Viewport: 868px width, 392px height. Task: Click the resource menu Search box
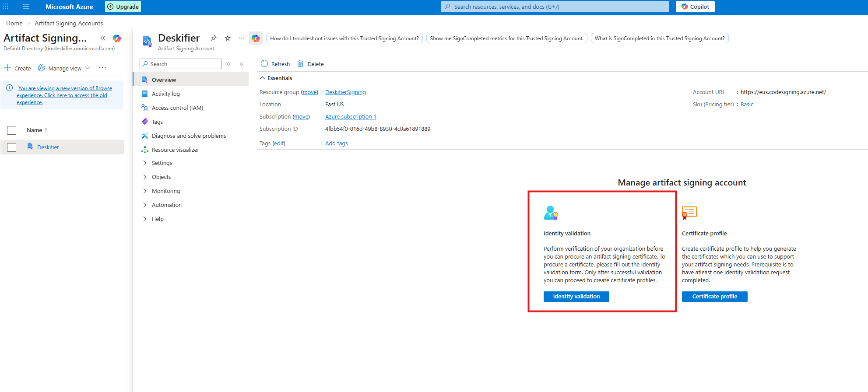pyautogui.click(x=180, y=64)
